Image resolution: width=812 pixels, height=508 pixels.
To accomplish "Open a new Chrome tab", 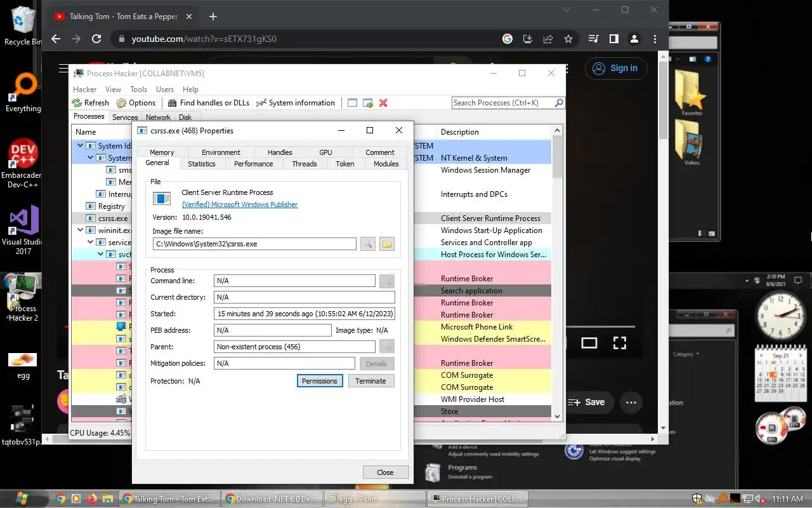I will click(213, 17).
